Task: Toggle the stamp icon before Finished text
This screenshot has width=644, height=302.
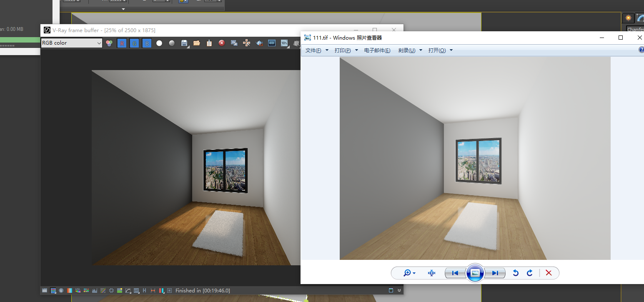Action: coord(169,290)
